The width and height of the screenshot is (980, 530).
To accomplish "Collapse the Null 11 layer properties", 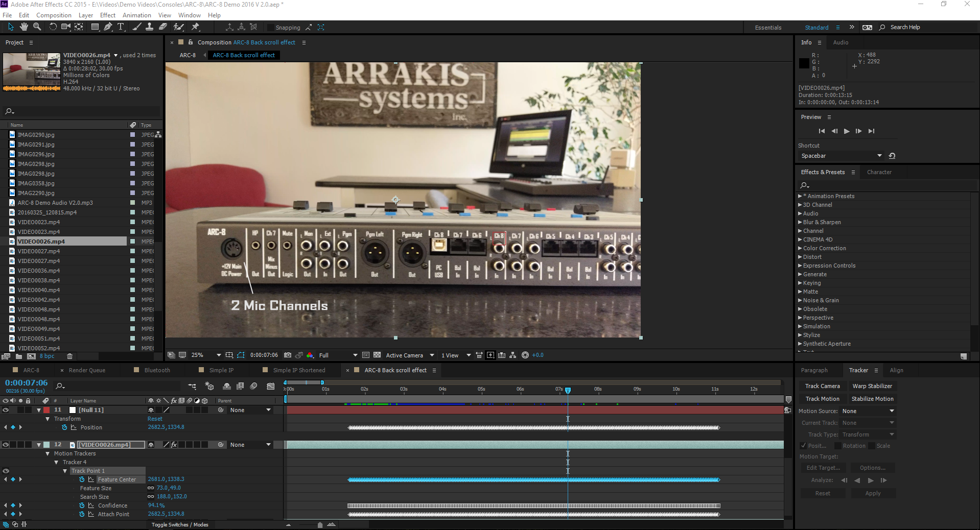I will click(39, 410).
